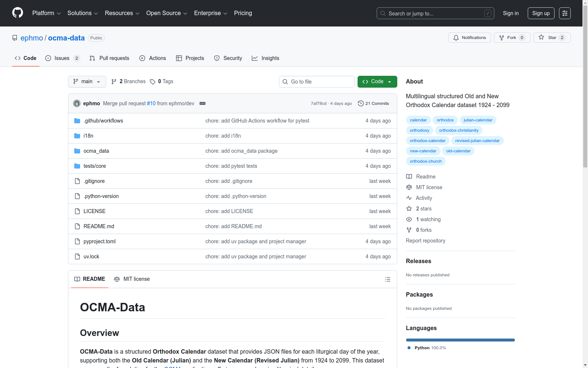
Task: Select the README tab
Action: click(x=90, y=279)
